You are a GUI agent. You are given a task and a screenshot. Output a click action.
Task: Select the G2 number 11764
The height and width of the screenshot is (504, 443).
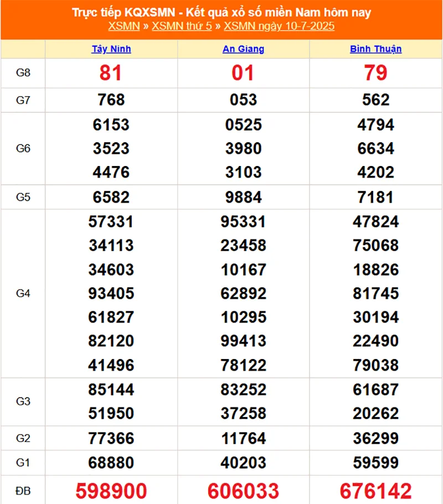coord(243,439)
